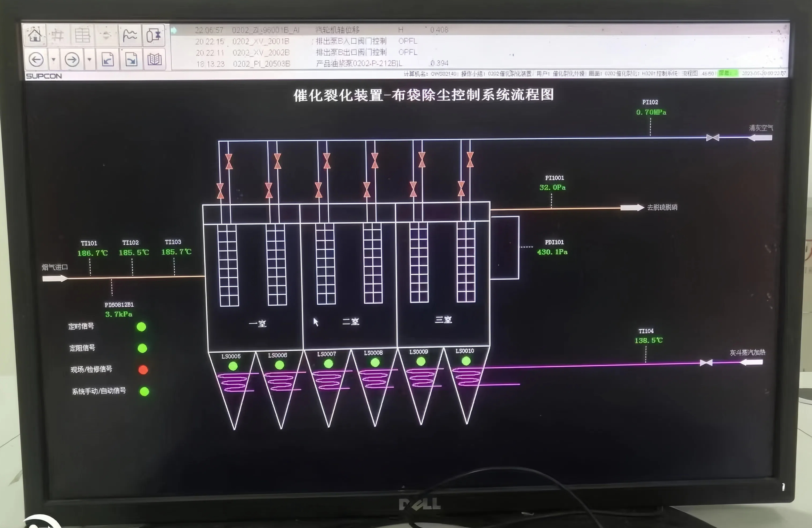The width and height of the screenshot is (812, 528).
Task: Open the data table grid icon
Action: 82,35
